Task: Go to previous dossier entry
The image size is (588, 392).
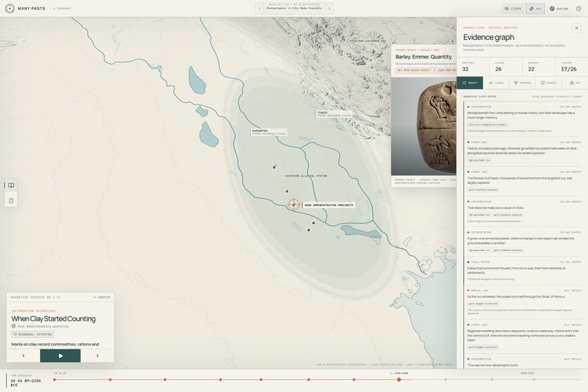Action: [23, 356]
